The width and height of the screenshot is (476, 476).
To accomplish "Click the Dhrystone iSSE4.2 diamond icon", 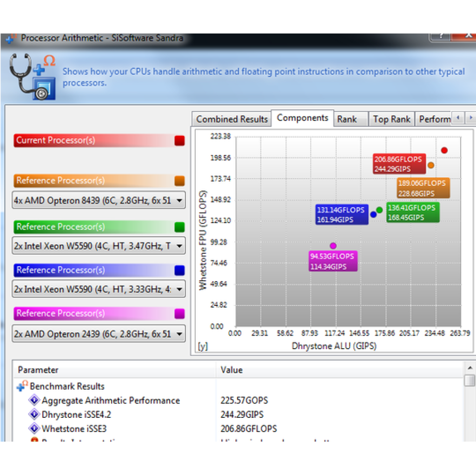I will coord(34,414).
